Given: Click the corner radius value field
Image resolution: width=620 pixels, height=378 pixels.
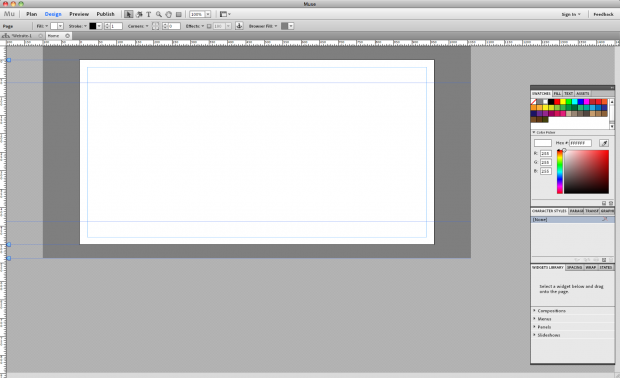Looking at the screenshot, I should click(x=174, y=26).
